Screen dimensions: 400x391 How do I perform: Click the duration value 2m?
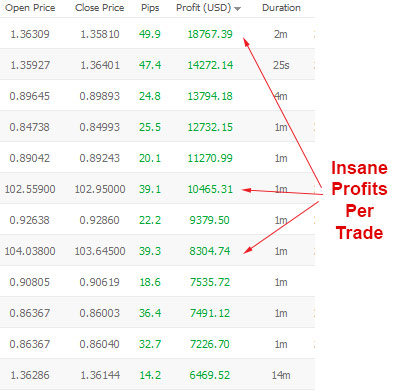pyautogui.click(x=281, y=34)
